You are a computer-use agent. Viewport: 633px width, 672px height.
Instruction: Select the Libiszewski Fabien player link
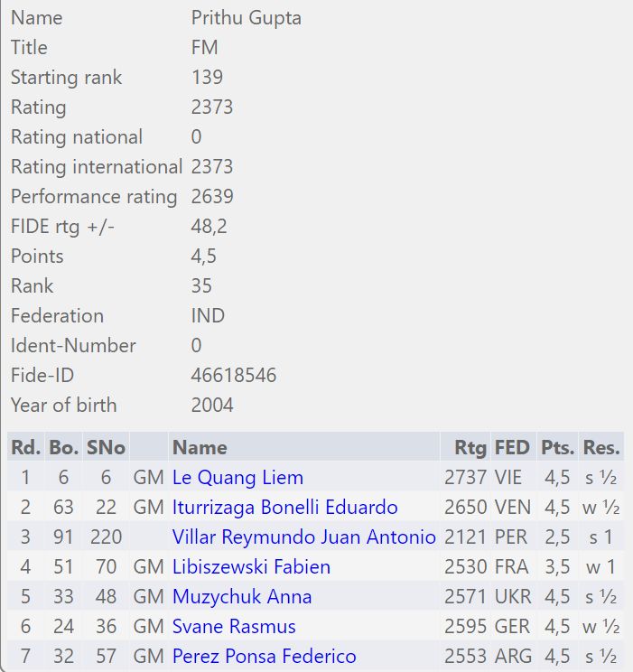[x=251, y=566]
